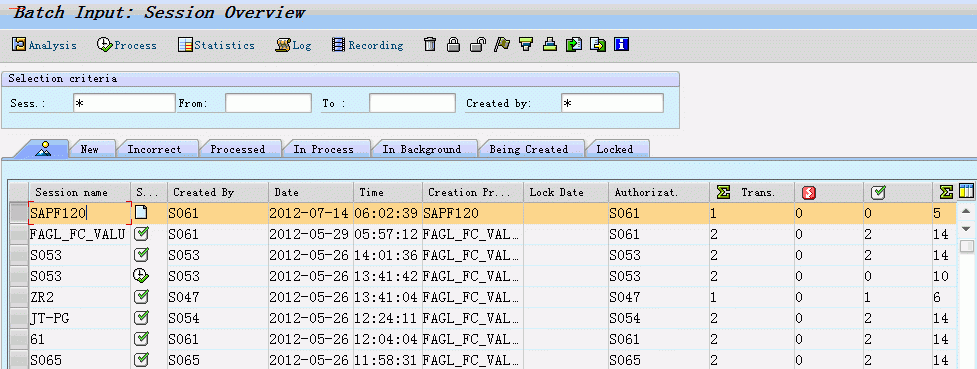Open the Statistics view
This screenshot has height=369, width=977.
(x=216, y=45)
